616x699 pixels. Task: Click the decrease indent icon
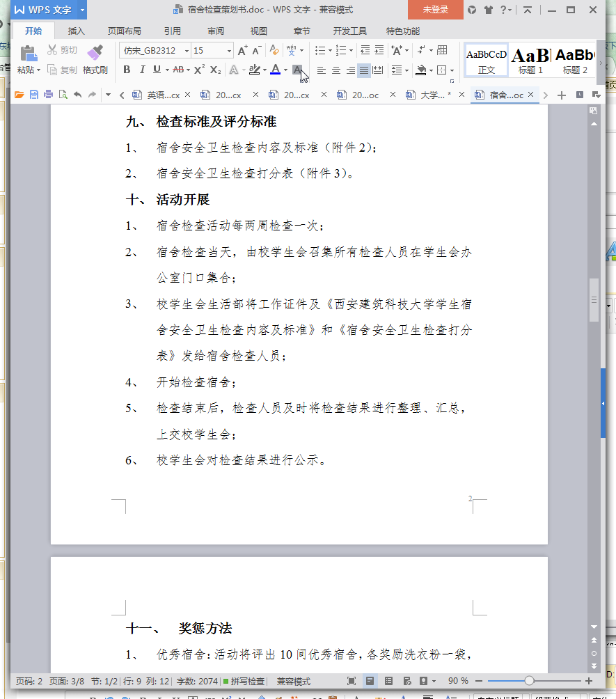click(365, 50)
